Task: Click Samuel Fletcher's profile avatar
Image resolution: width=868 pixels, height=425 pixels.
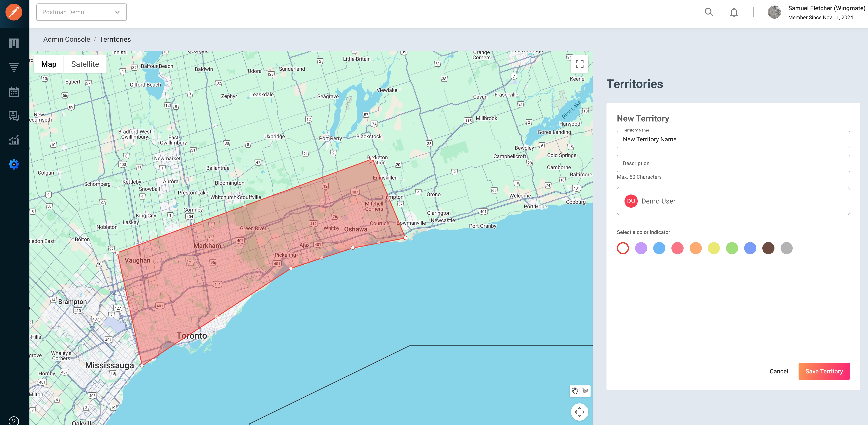Action: [x=774, y=12]
